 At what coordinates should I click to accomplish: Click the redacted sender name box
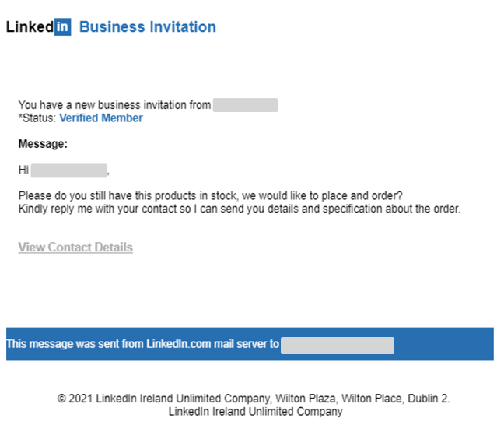tap(245, 105)
